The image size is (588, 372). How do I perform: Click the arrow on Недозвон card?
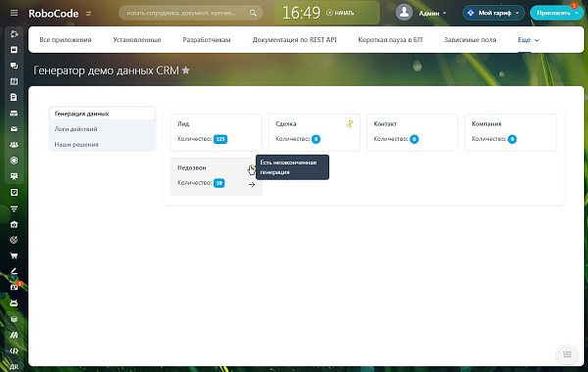[252, 185]
